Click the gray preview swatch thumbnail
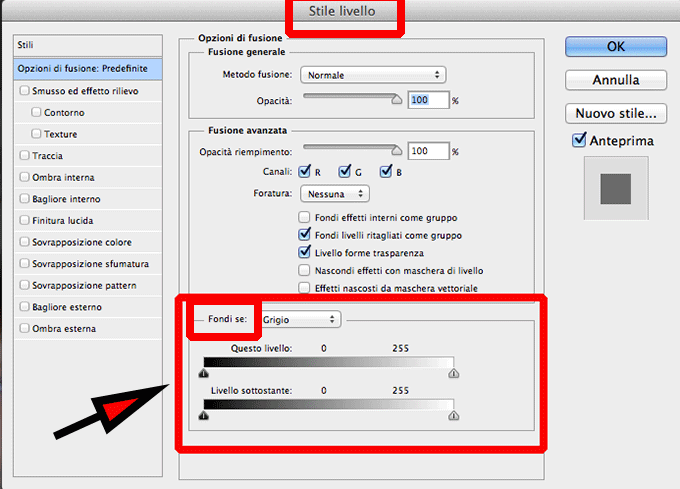Screen dimensions: 680x489 coord(616,189)
